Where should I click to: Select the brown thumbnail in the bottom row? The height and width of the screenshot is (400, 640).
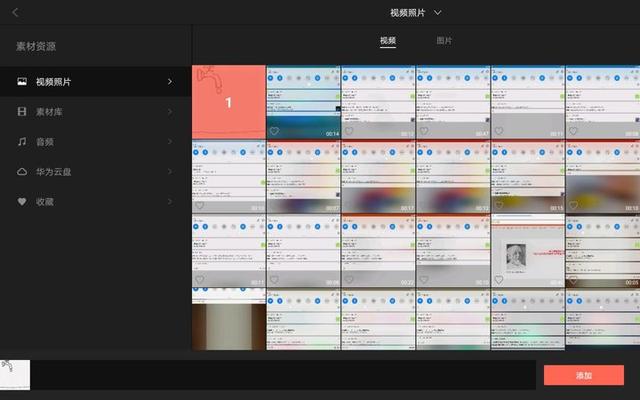click(x=228, y=325)
